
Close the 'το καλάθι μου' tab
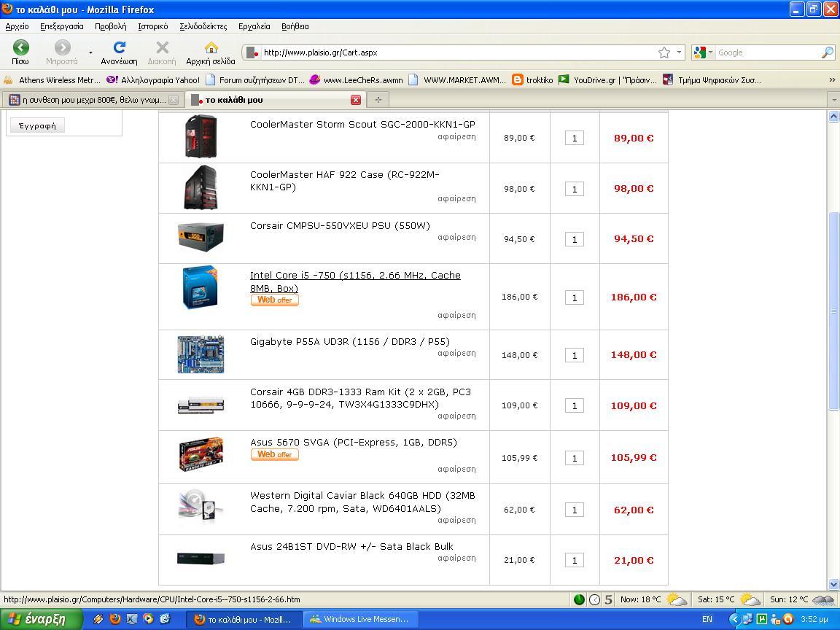point(356,100)
